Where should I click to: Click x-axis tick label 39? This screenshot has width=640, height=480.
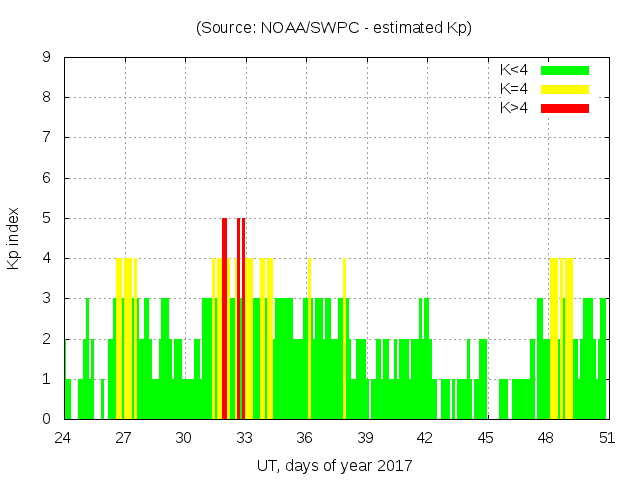click(x=365, y=437)
